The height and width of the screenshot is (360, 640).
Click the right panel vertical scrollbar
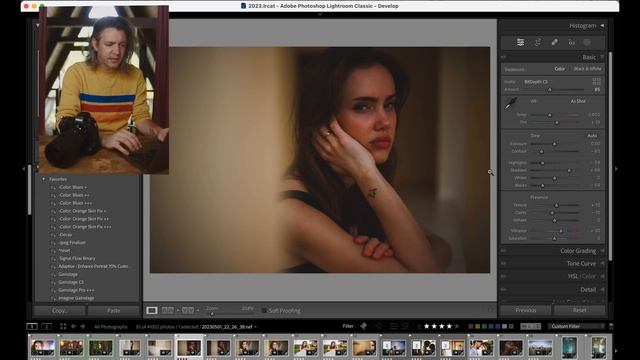(x=610, y=155)
